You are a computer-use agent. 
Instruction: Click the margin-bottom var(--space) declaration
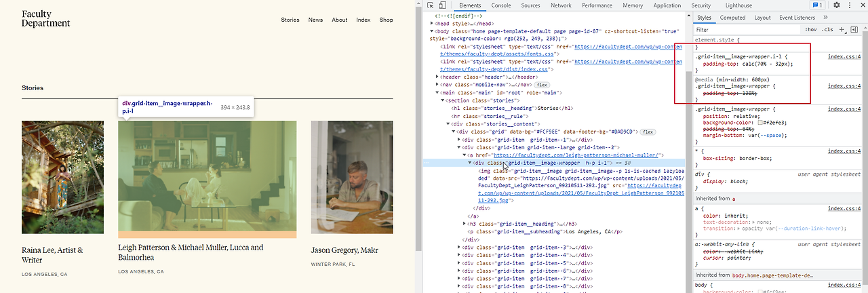point(744,135)
